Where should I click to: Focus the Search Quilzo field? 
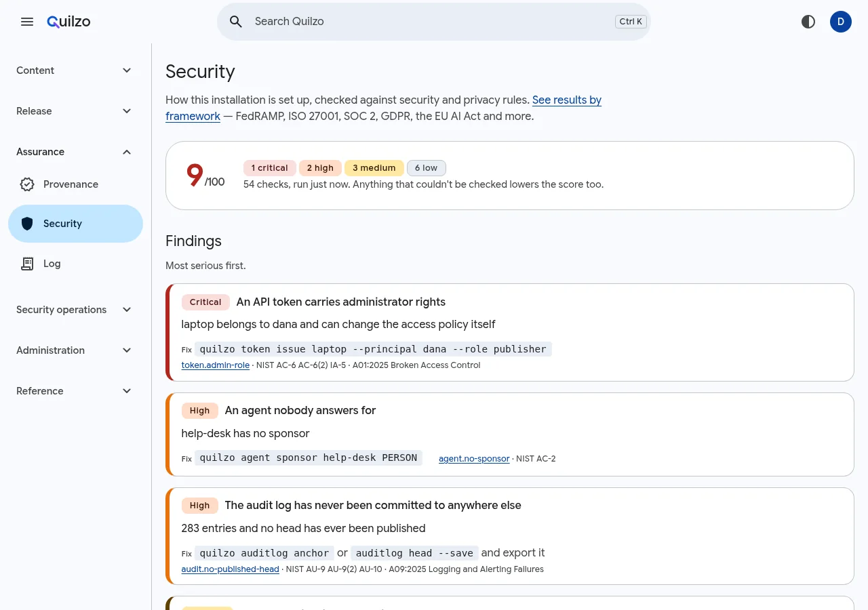[434, 22]
